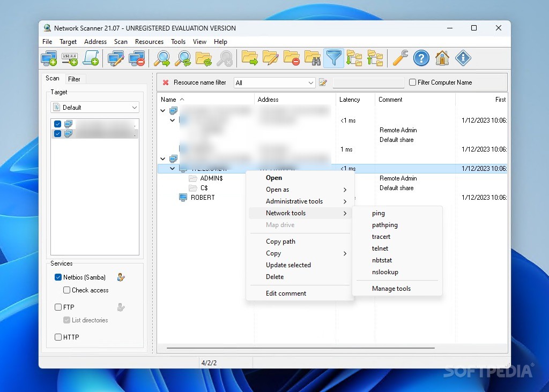549x392 pixels.
Task: Collapse first computer node under first group
Action: tap(172, 120)
